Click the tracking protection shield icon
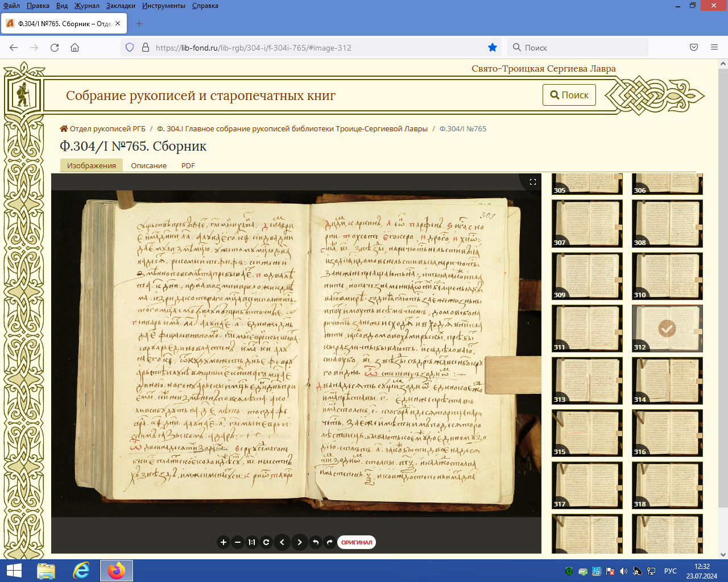728x582 pixels. point(130,48)
